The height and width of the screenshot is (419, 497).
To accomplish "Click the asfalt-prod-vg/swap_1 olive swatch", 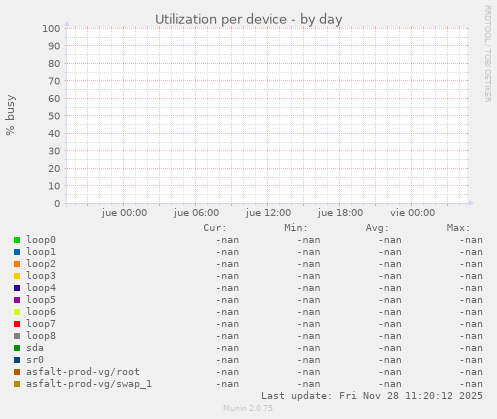I will click(x=17, y=384).
